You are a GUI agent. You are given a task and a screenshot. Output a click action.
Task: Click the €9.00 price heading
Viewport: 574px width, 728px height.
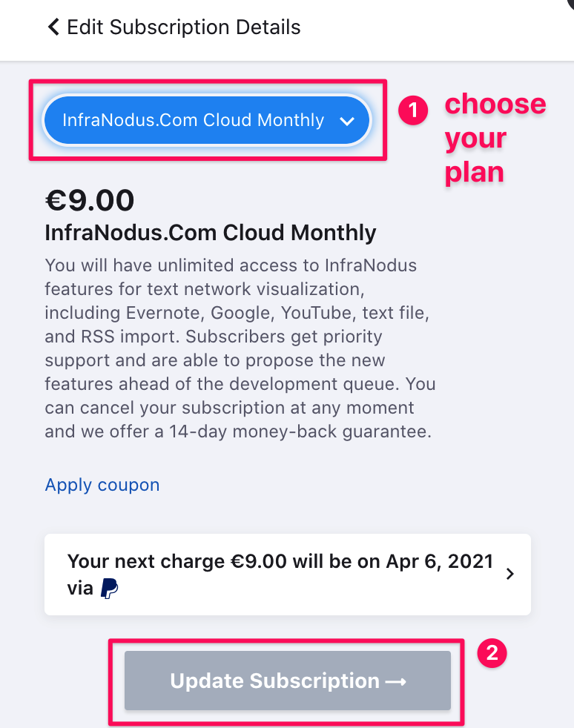pyautogui.click(x=90, y=200)
